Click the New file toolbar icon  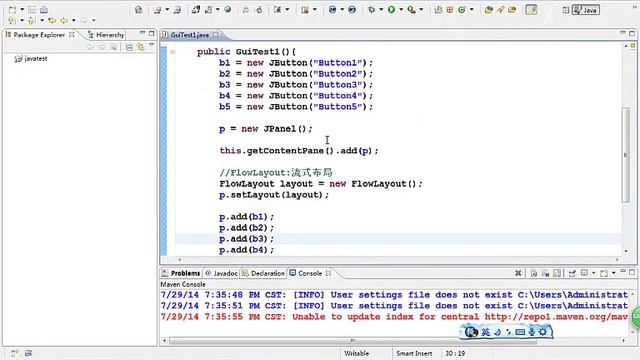pos(13,9)
